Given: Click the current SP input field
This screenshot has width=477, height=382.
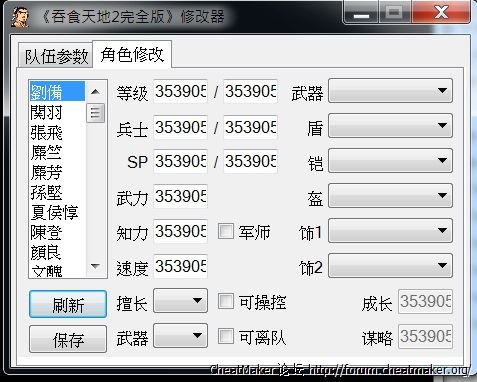Looking at the screenshot, I should 180,162.
